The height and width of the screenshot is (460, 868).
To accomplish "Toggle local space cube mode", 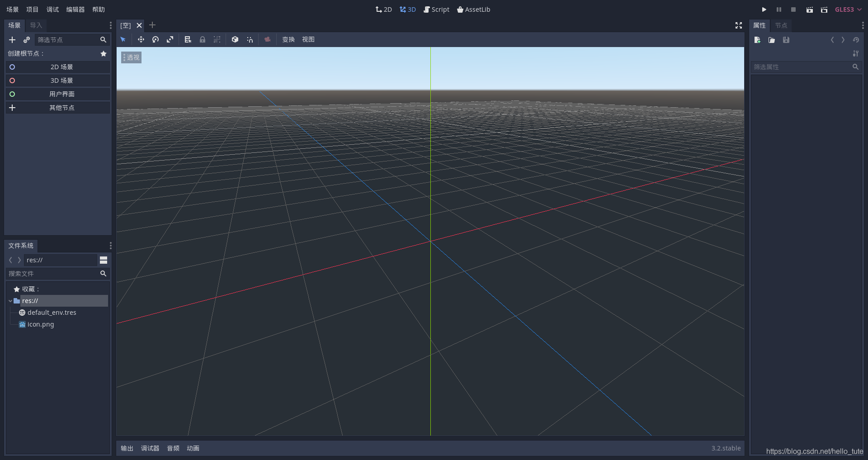I will click(235, 40).
